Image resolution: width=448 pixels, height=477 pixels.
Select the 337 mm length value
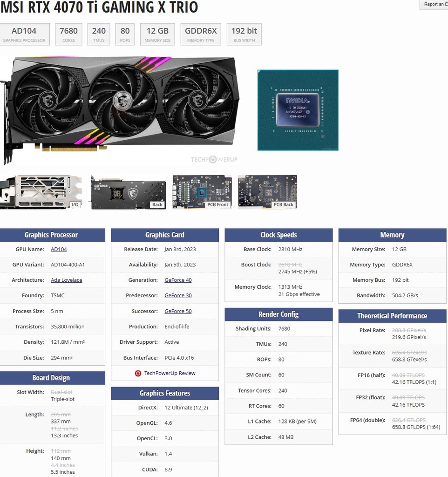click(61, 421)
